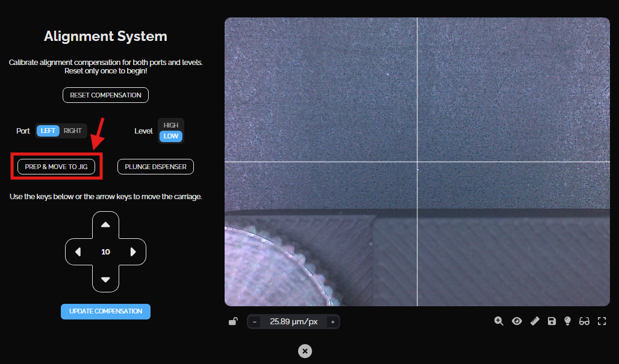Set level to LOW

[x=171, y=136]
